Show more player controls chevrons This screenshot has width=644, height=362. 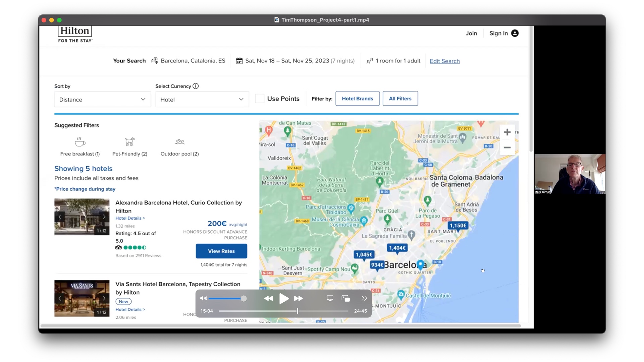pyautogui.click(x=364, y=298)
